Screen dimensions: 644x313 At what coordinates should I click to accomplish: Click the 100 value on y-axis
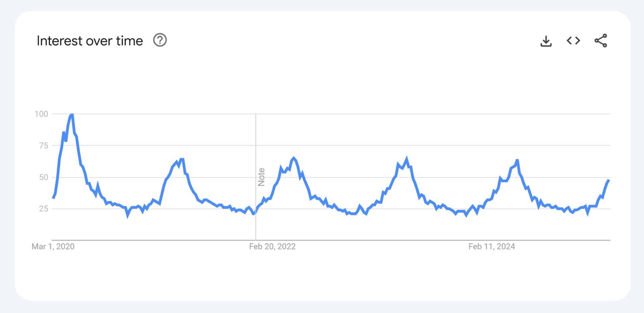coord(41,114)
